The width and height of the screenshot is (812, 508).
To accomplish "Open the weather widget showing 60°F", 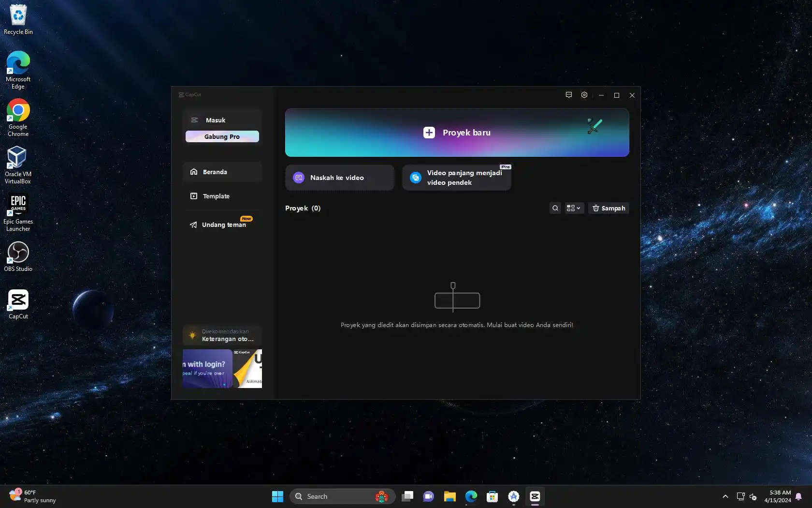I will (x=33, y=496).
